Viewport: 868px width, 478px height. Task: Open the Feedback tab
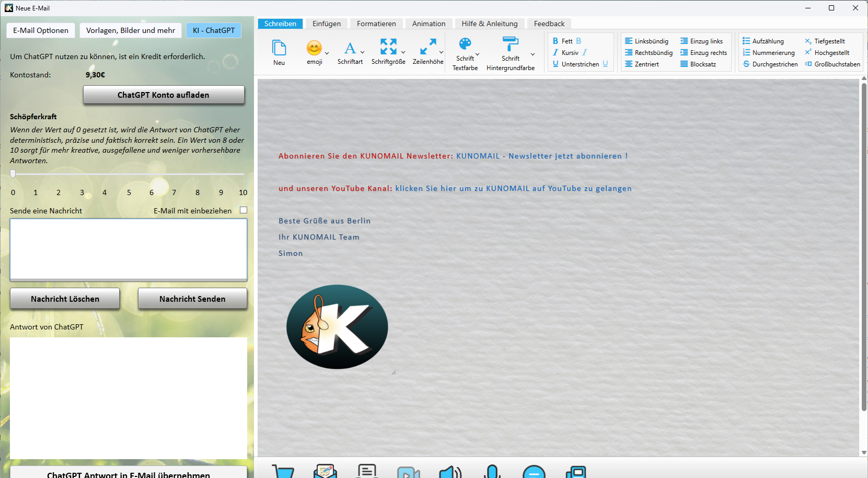[549, 24]
